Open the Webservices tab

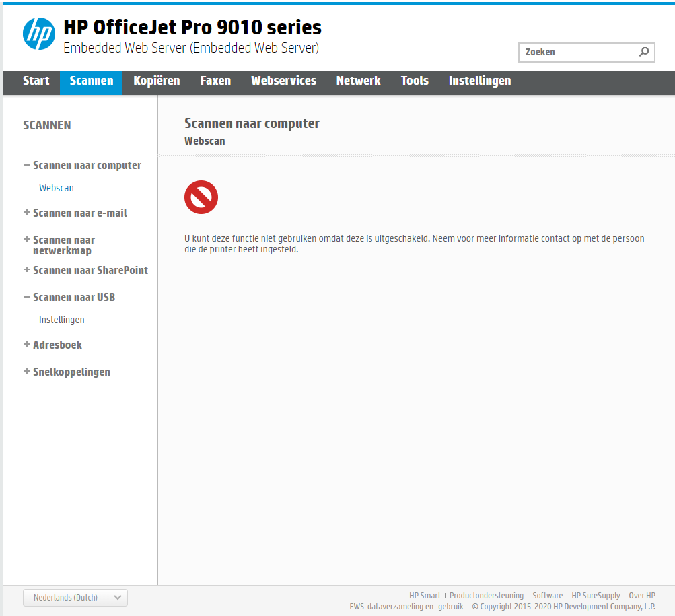[x=284, y=81]
